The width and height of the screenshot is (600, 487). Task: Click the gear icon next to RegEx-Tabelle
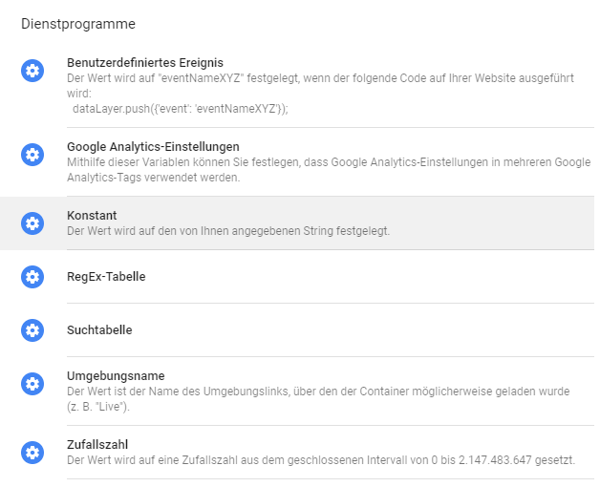33,277
